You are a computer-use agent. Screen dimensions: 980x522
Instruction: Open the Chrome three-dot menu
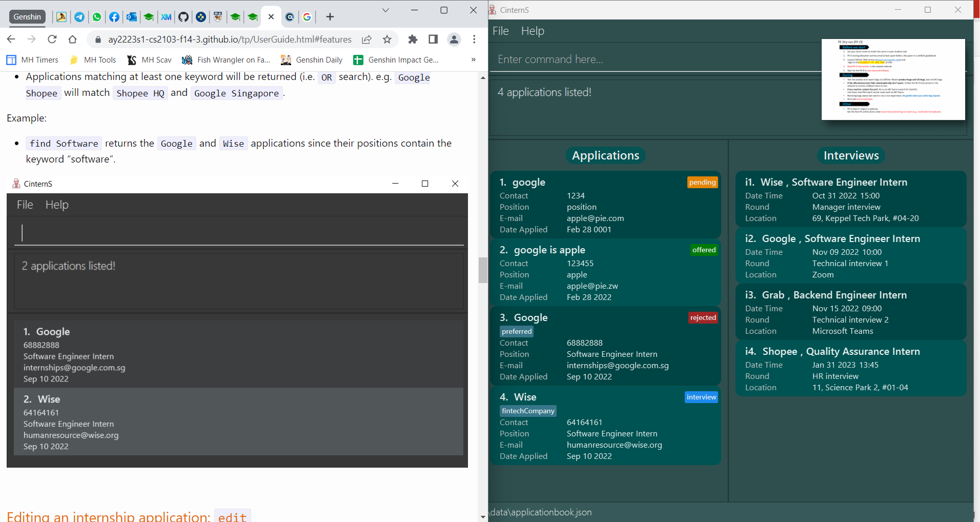(475, 39)
